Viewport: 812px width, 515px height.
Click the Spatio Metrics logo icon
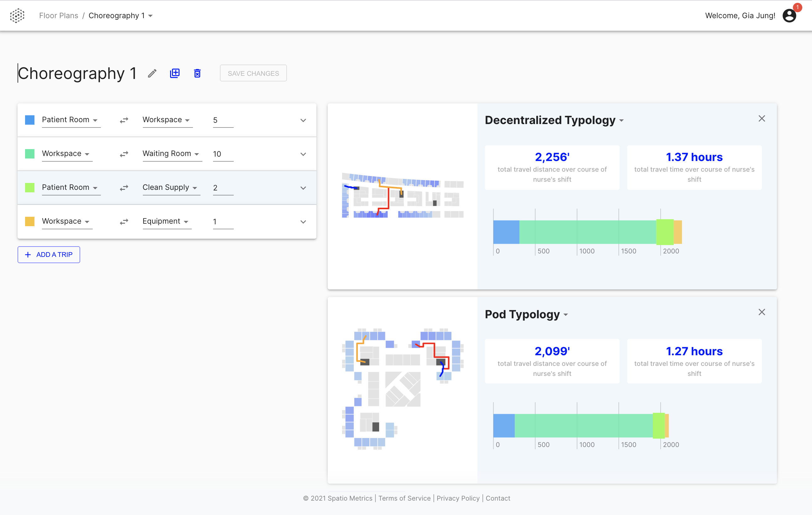[17, 16]
